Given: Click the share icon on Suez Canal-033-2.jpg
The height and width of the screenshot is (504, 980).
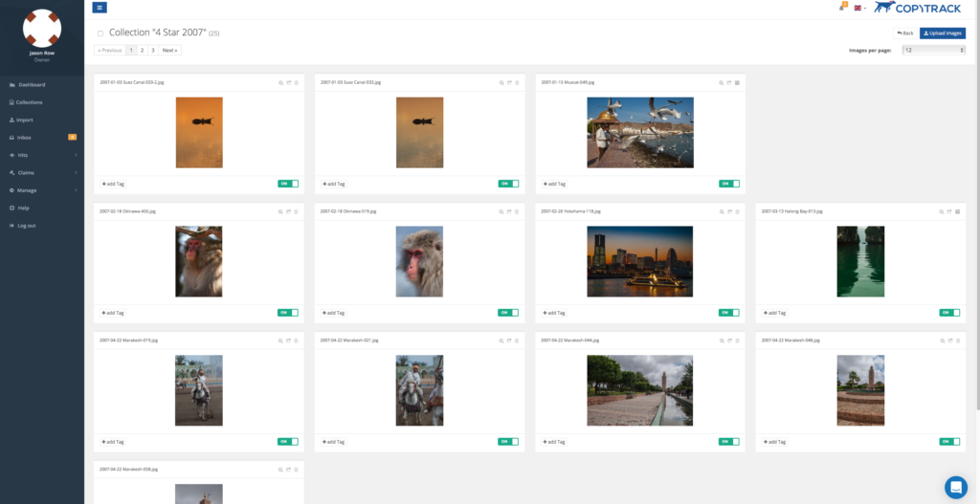Looking at the screenshot, I should point(289,82).
